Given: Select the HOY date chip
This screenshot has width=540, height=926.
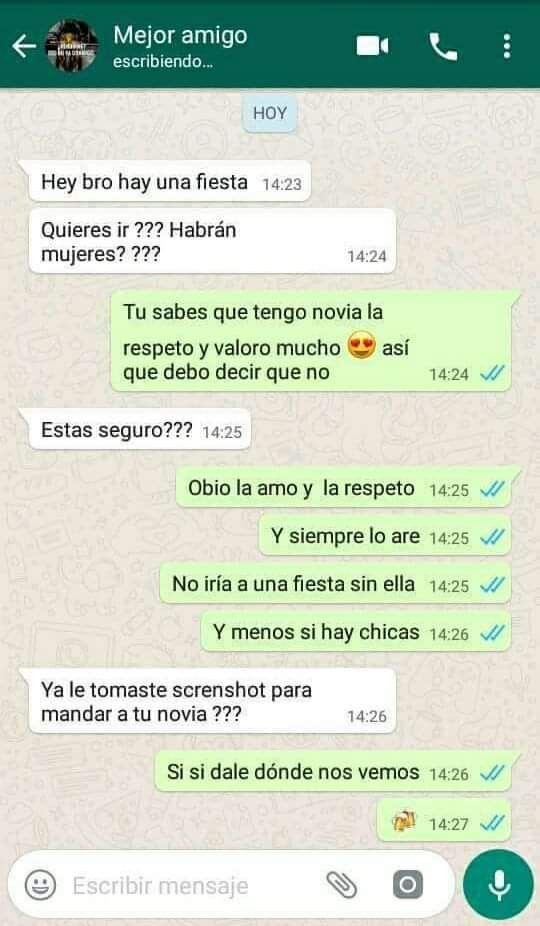Looking at the screenshot, I should (269, 113).
